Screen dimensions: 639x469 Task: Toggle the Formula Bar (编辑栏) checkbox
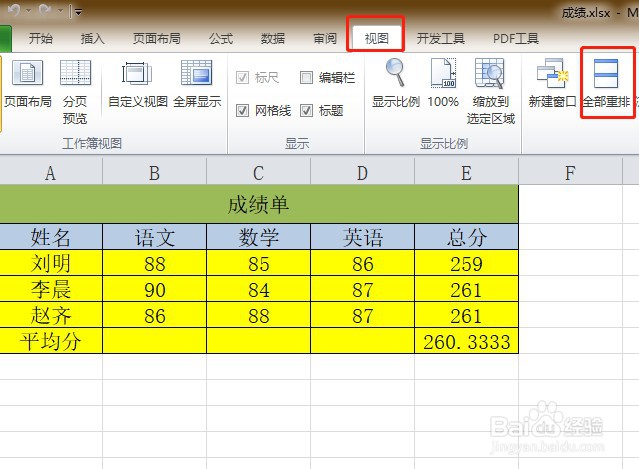(x=306, y=77)
